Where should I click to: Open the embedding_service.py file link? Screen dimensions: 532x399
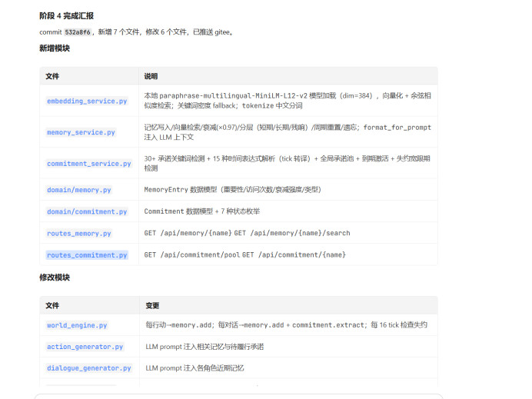coord(87,101)
